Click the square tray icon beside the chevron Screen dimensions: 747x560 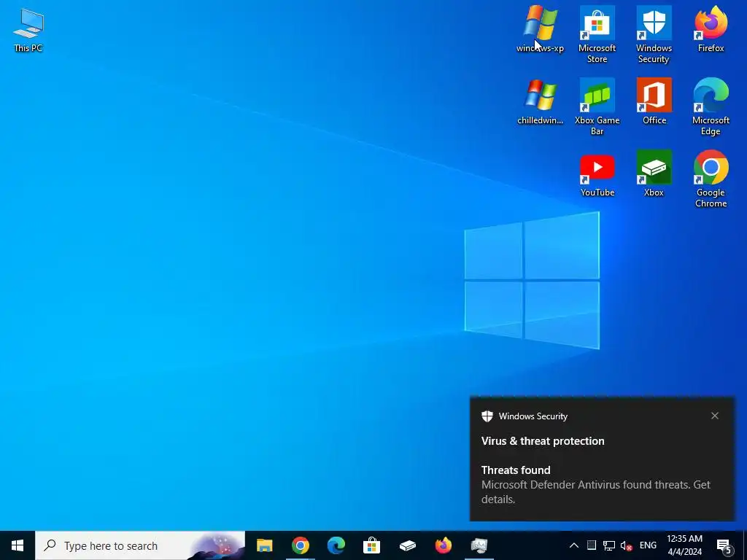click(591, 545)
